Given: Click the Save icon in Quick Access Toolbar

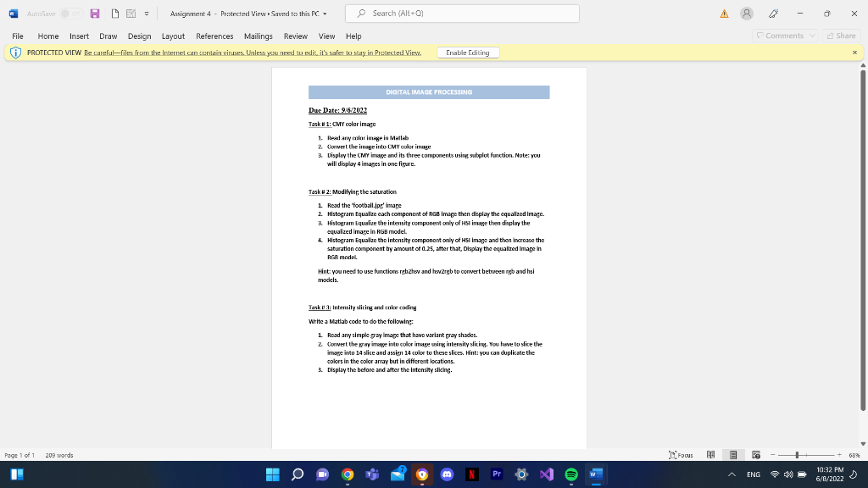Looking at the screenshot, I should 95,13.
